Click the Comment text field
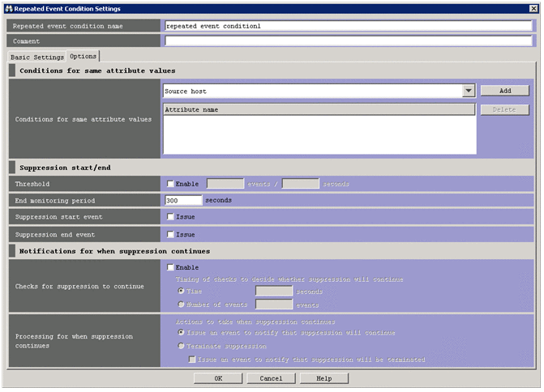 348,40
